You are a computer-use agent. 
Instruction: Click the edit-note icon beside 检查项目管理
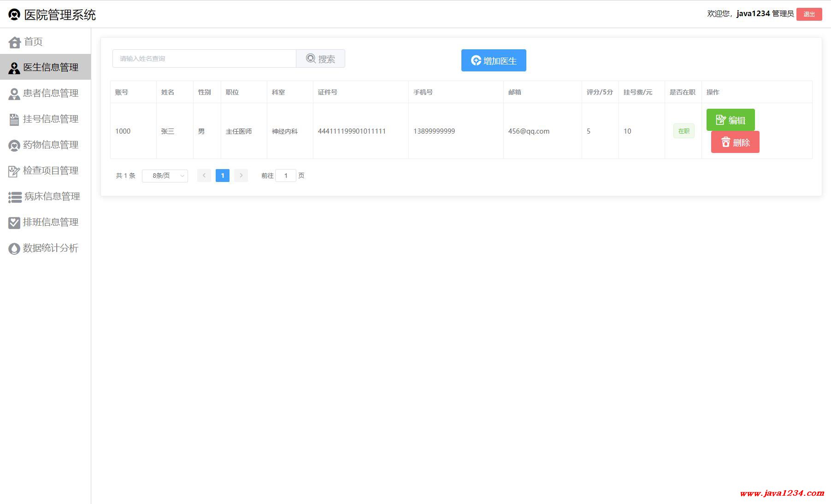[14, 171]
